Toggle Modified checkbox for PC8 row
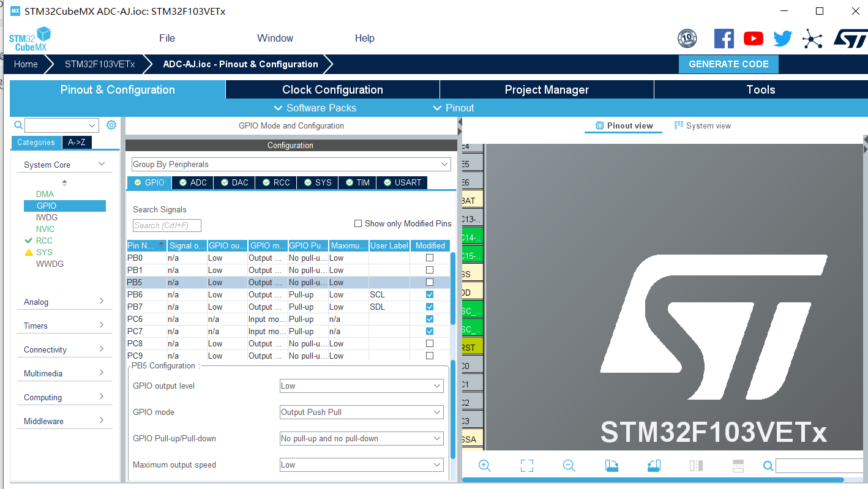 point(430,343)
